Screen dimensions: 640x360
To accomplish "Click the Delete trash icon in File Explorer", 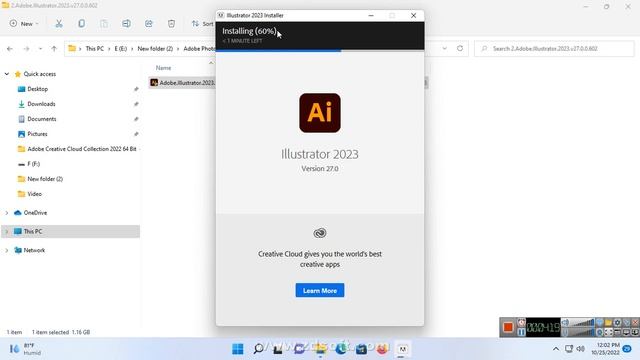I will (171, 24).
